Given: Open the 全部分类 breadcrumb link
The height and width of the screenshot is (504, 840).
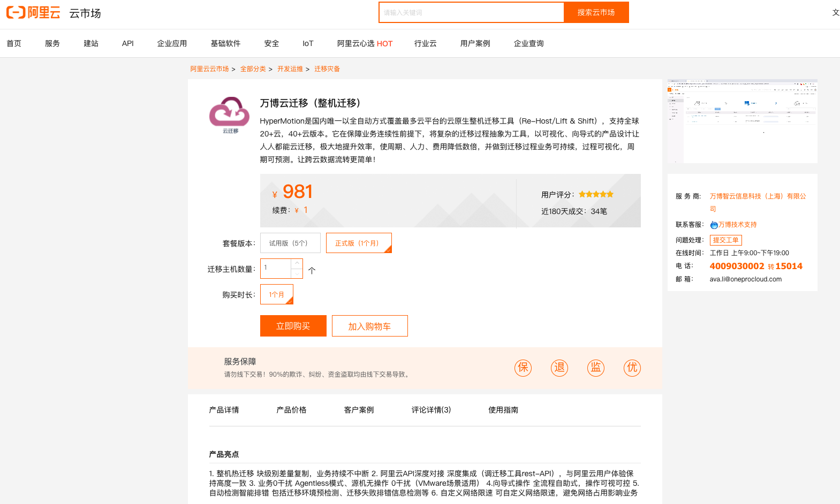Looking at the screenshot, I should click(253, 69).
